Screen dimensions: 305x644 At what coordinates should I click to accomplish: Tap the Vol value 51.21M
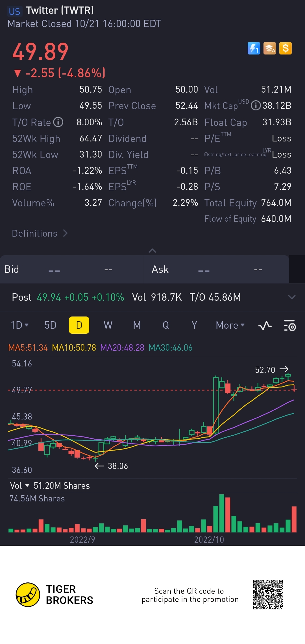click(x=276, y=89)
